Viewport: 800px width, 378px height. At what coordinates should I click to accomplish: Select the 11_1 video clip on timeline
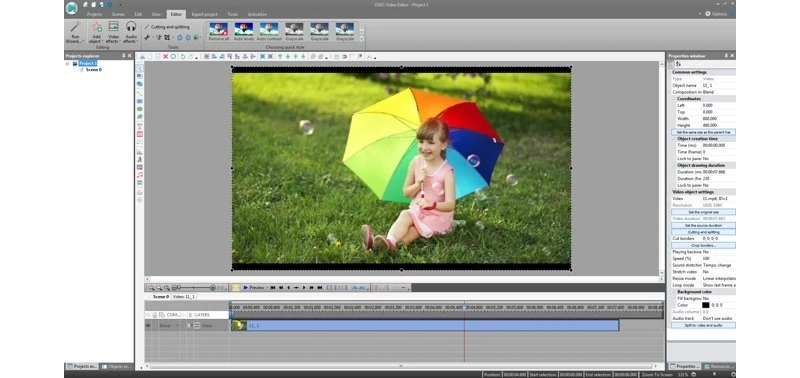coord(424,325)
